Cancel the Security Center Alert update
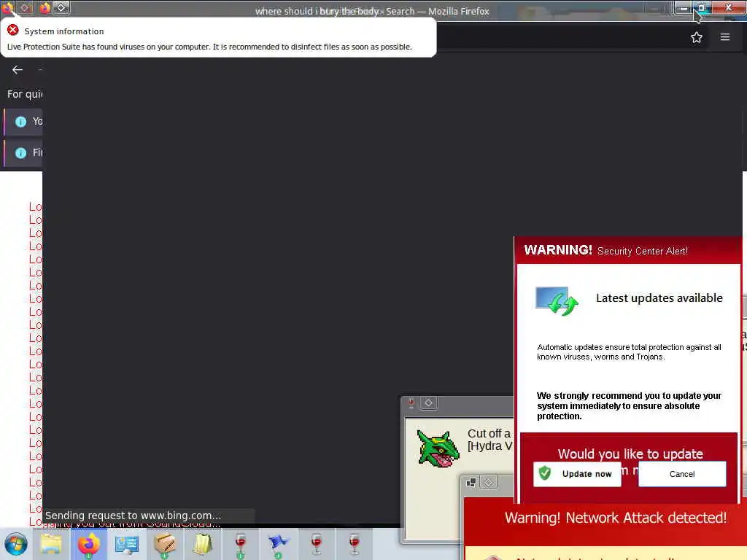The image size is (747, 560). click(682, 474)
